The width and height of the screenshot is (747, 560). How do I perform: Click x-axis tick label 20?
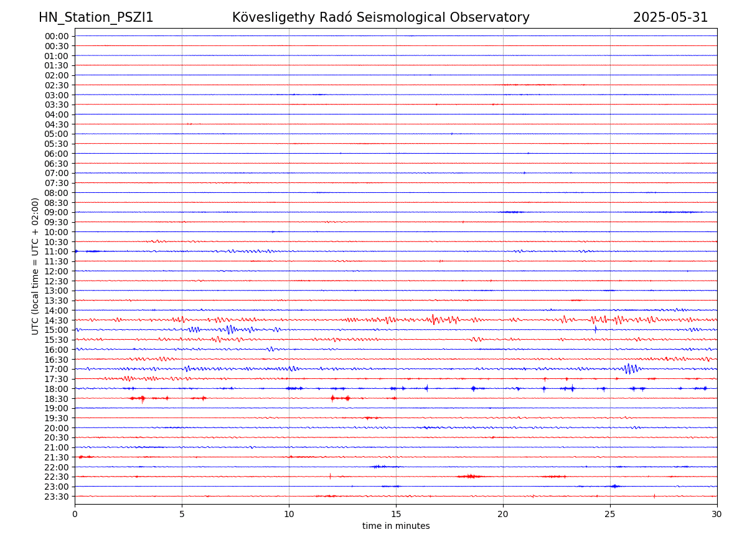tap(503, 514)
